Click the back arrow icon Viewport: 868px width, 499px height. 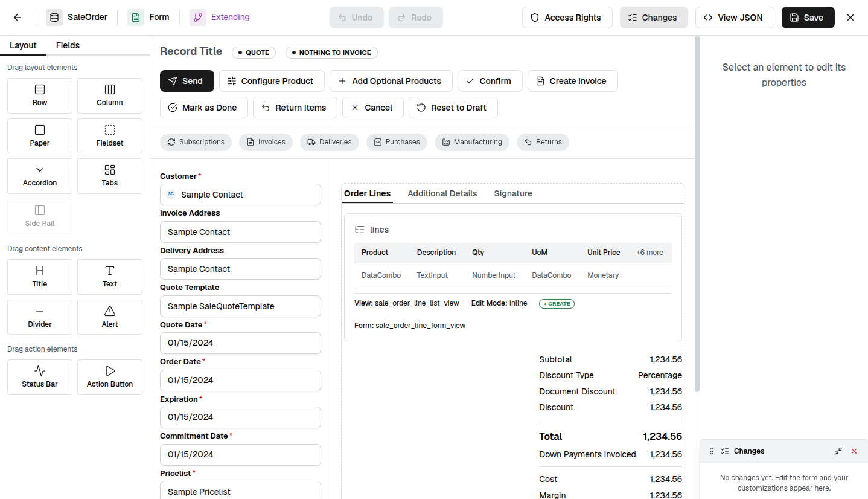point(18,18)
